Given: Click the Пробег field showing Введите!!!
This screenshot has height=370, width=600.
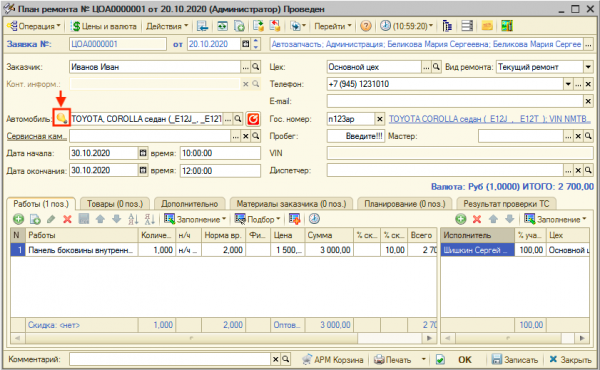Looking at the screenshot, I should [x=355, y=136].
